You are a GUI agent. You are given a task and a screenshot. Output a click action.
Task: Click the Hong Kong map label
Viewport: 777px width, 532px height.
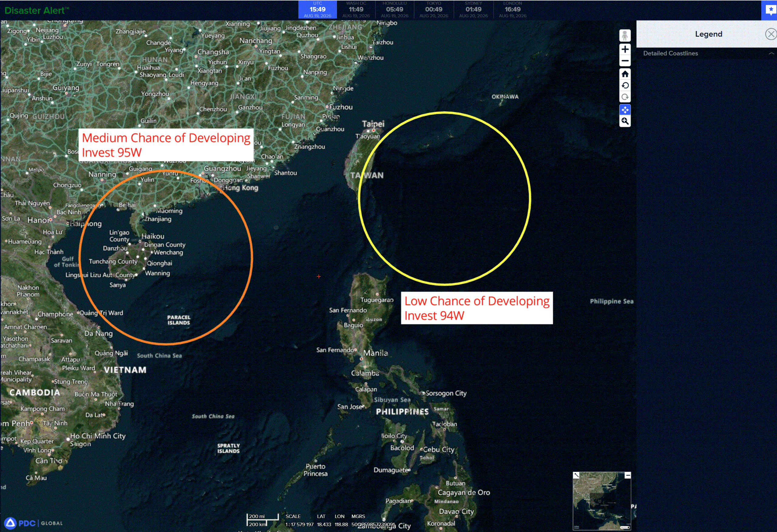[x=241, y=188]
